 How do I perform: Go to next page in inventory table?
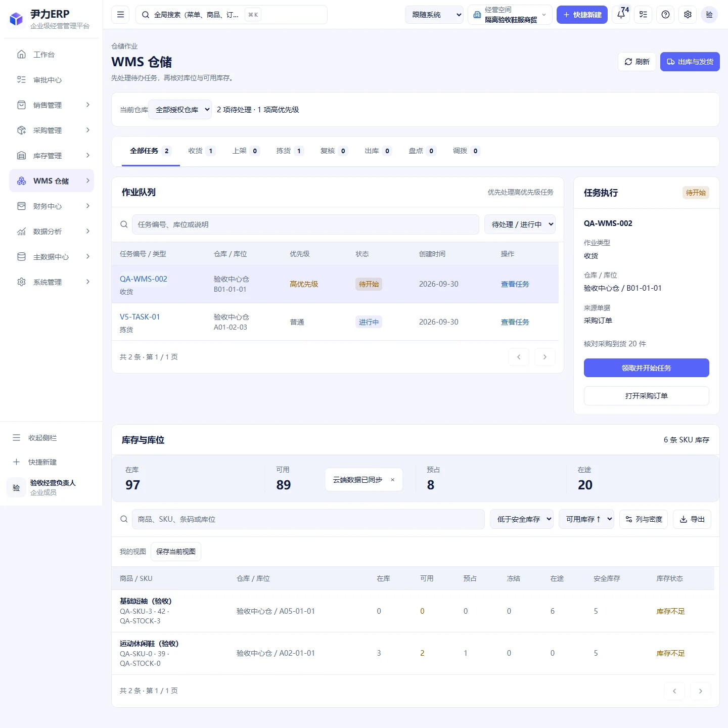[x=701, y=691]
